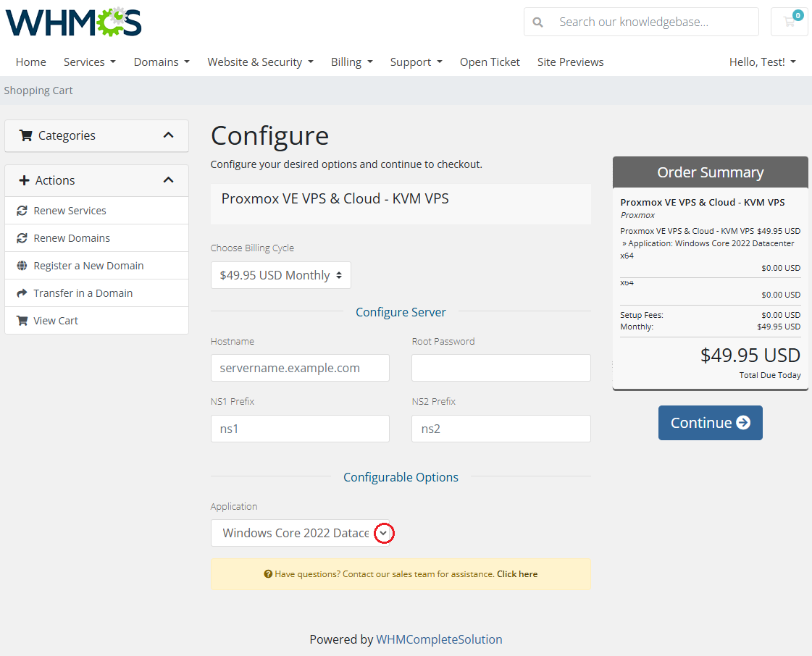Click the globe icon for domain registration
The width and height of the screenshot is (812, 656).
point(22,266)
